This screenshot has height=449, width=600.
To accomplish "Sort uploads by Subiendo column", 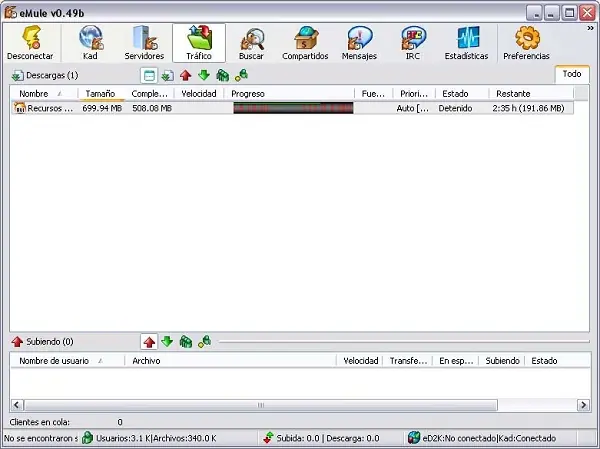I will pyautogui.click(x=502, y=361).
